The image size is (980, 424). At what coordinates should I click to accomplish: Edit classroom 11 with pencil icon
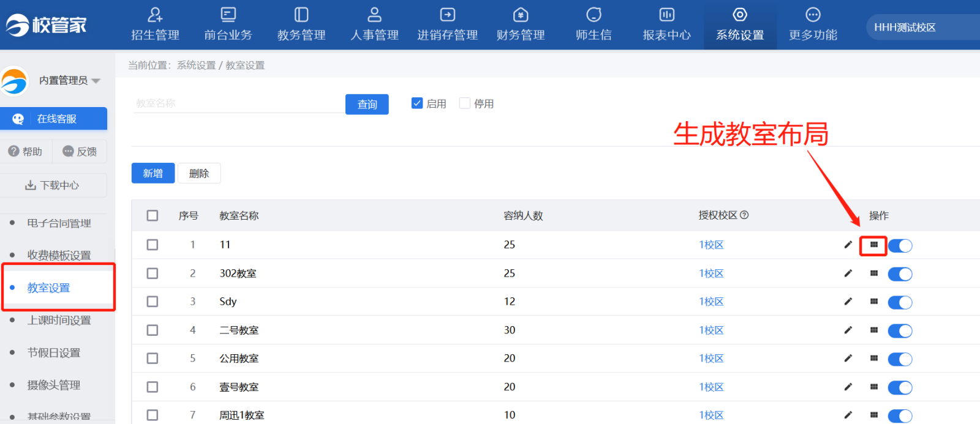[x=848, y=245]
